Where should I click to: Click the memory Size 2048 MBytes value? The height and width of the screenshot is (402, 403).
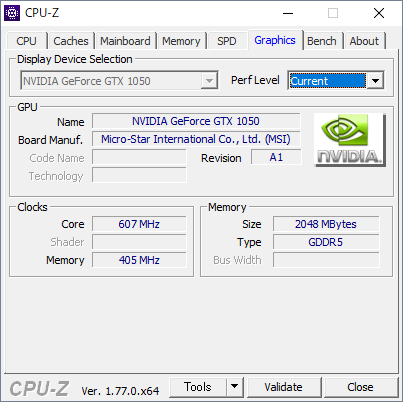tap(326, 224)
